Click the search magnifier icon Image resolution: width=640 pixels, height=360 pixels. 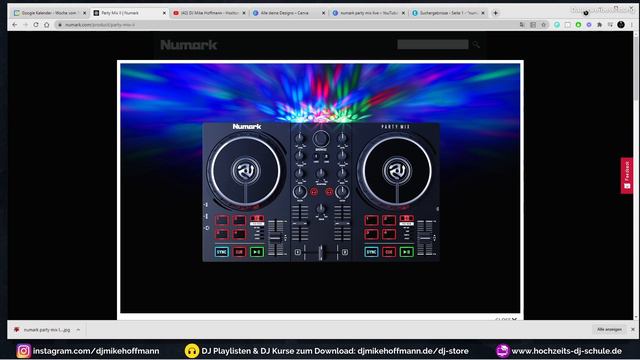pos(476,44)
